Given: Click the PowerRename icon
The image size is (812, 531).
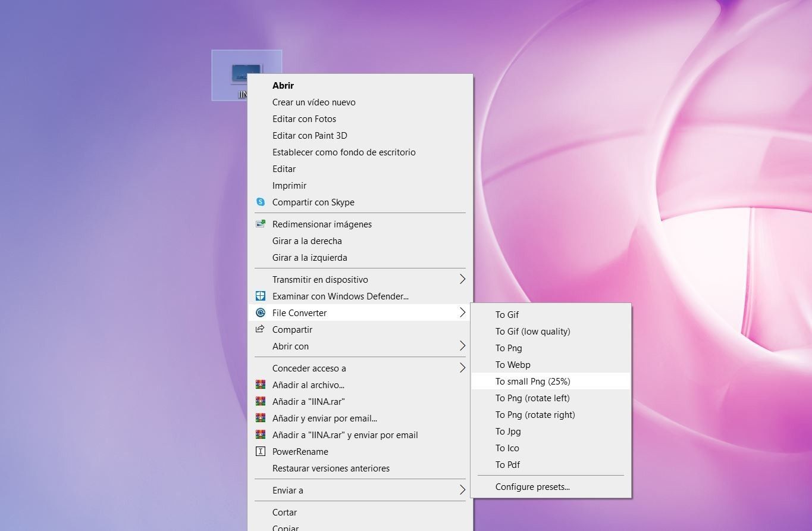Looking at the screenshot, I should 260,452.
